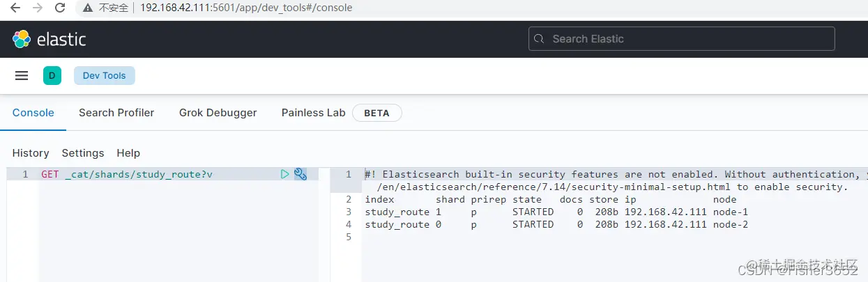Screen dimensions: 868x282
Task: Click the not-secure warning icon
Action: 88,8
